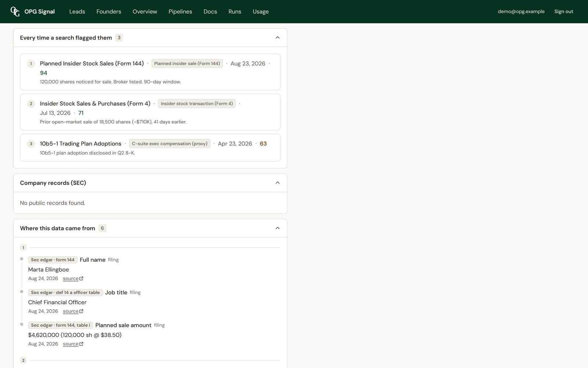
Task: Click the Aug 23, 2026 date
Action: 248,63
